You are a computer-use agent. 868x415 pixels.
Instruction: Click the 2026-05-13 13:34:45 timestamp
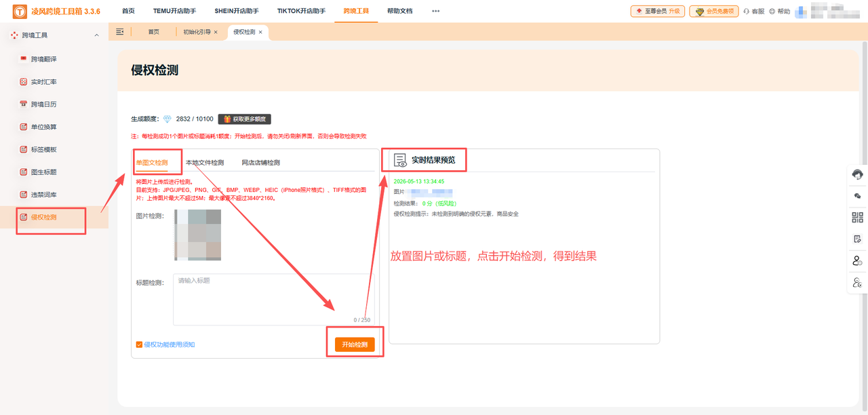click(419, 181)
